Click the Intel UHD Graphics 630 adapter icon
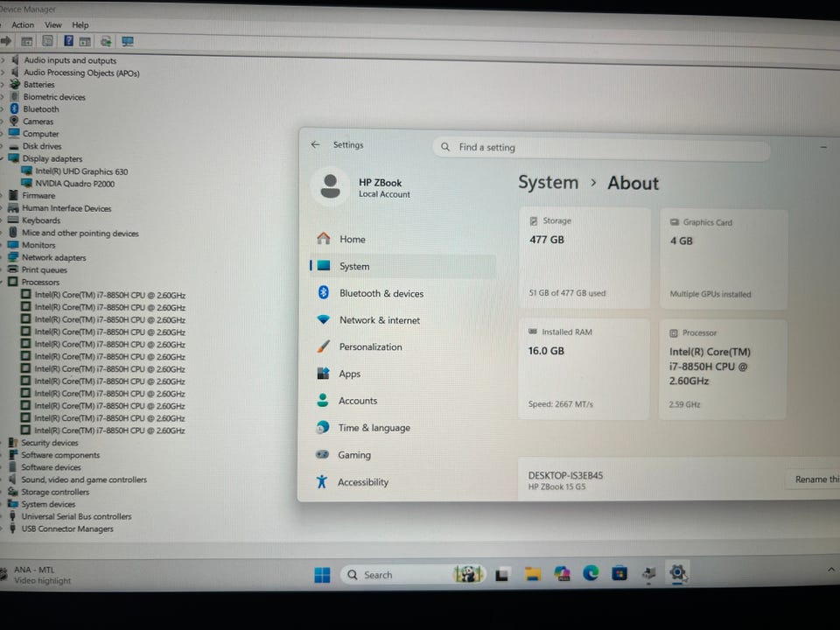Screen dimensions: 840x630 (x=26, y=171)
